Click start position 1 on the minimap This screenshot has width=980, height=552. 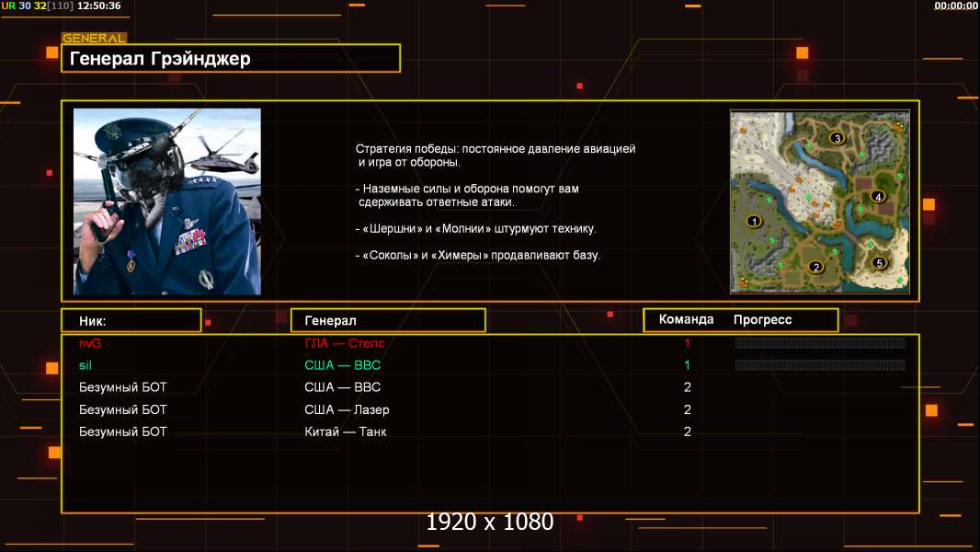coord(755,222)
